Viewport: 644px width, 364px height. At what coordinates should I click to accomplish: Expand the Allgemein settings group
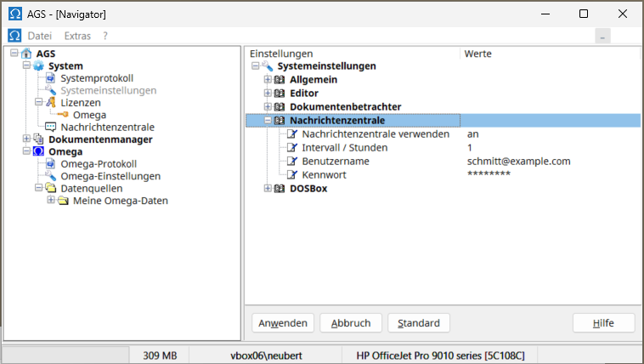pos(267,80)
